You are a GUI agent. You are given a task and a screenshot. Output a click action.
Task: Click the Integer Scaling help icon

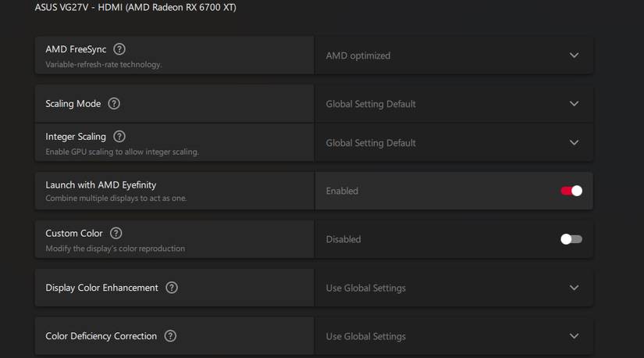point(119,137)
